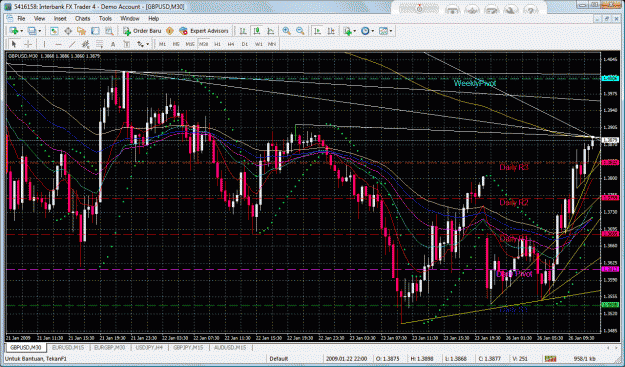Switch chart to candlesticks type
This screenshot has width=625, height=367.
257,31
